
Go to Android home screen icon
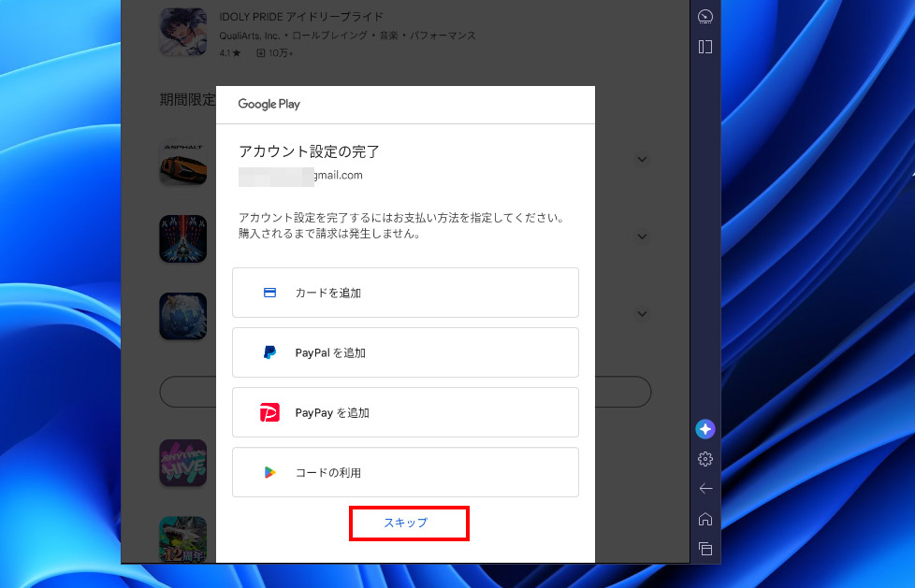tap(705, 519)
